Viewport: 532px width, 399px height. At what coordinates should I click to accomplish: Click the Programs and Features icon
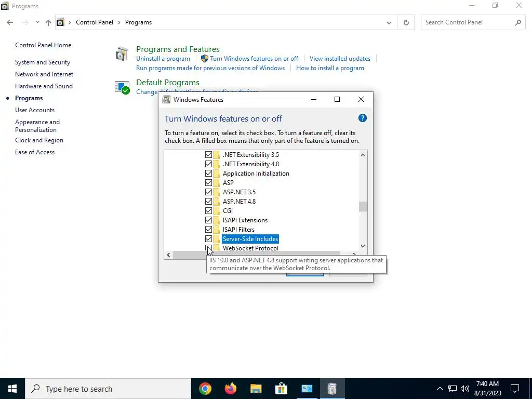[122, 54]
